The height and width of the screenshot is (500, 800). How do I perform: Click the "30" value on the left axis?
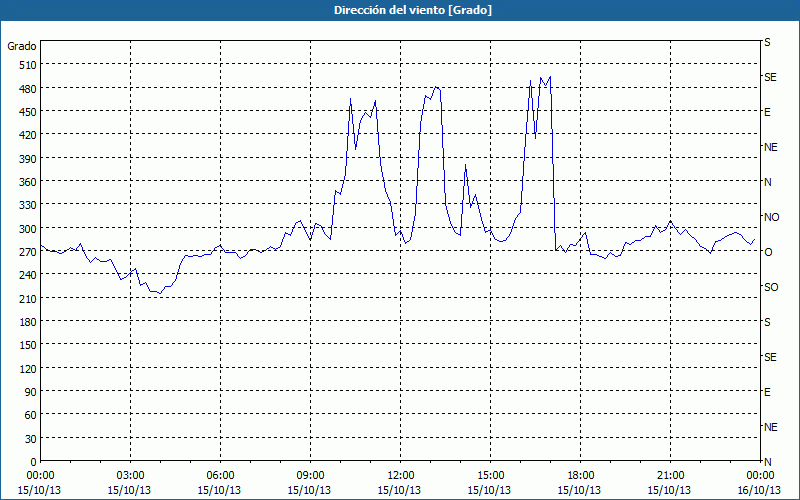(x=31, y=439)
